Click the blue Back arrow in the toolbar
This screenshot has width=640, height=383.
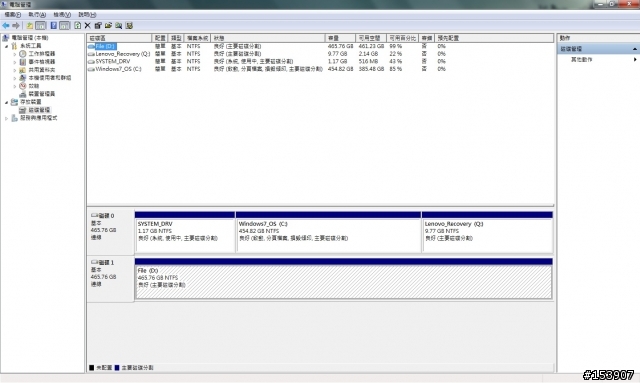tap(6, 26)
